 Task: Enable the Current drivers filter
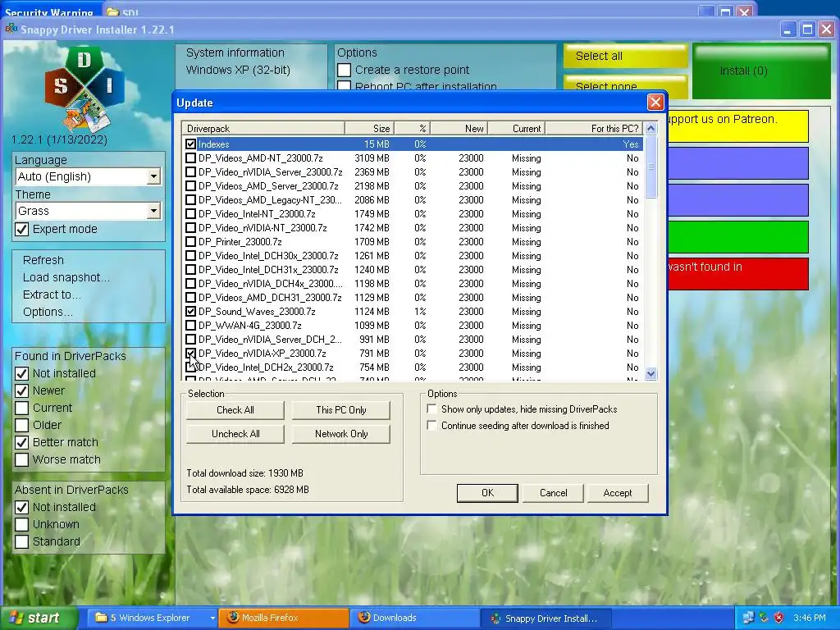22,409
